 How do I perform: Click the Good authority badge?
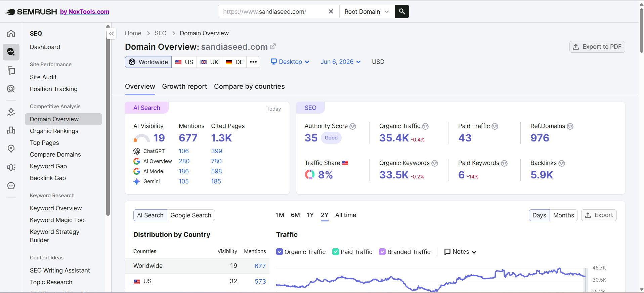tap(331, 138)
